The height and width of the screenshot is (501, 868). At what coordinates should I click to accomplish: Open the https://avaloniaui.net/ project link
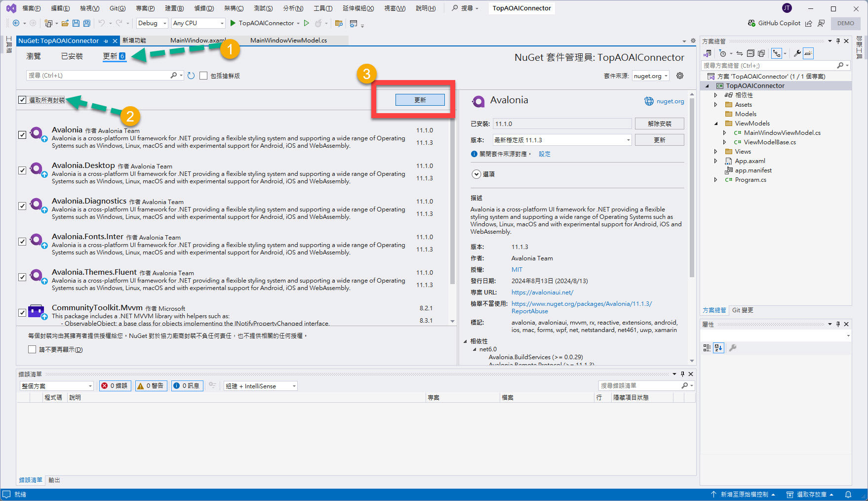tap(542, 292)
